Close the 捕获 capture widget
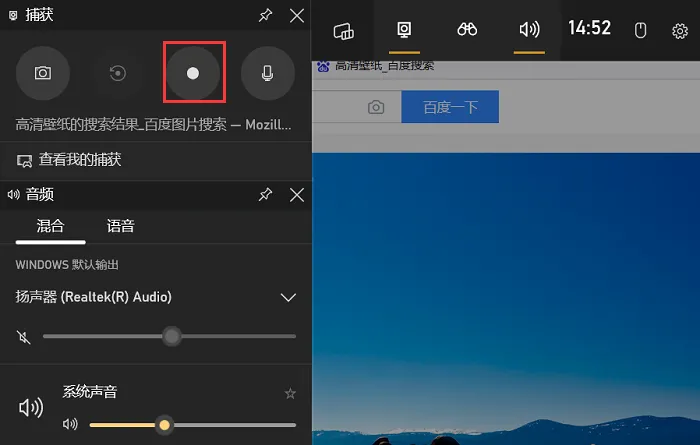Image resolution: width=700 pixels, height=445 pixels. click(x=297, y=16)
